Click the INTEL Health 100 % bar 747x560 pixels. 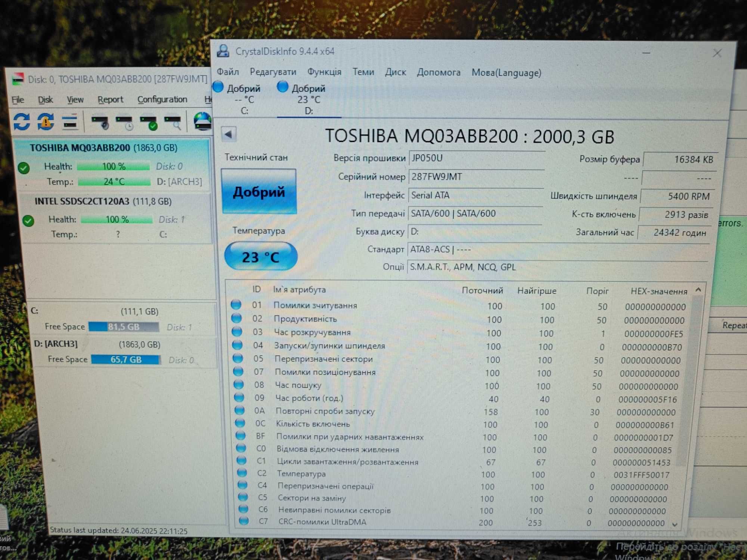(x=117, y=219)
